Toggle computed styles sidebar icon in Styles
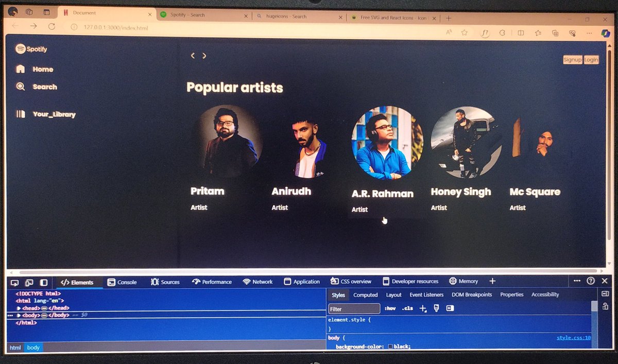 pos(450,308)
